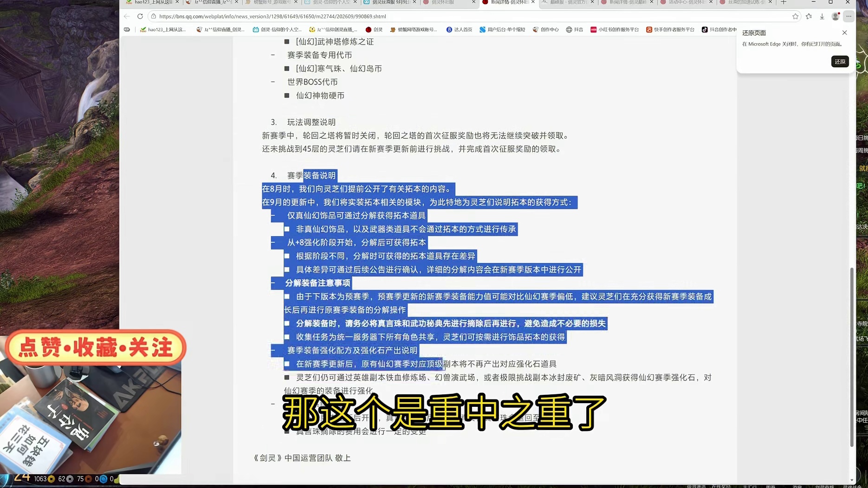The height and width of the screenshot is (488, 868).
Task: Click the highlighted heading 4. 赛季装备说明
Action: [303, 175]
